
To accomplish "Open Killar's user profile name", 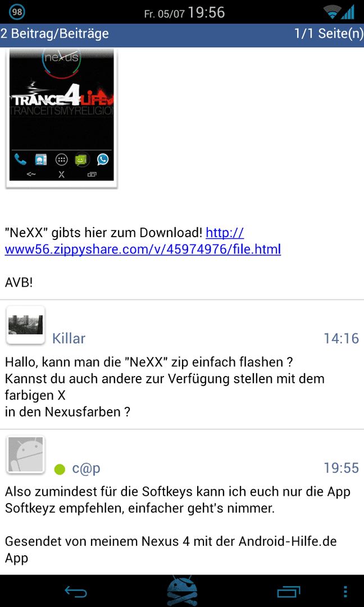I will [69, 338].
